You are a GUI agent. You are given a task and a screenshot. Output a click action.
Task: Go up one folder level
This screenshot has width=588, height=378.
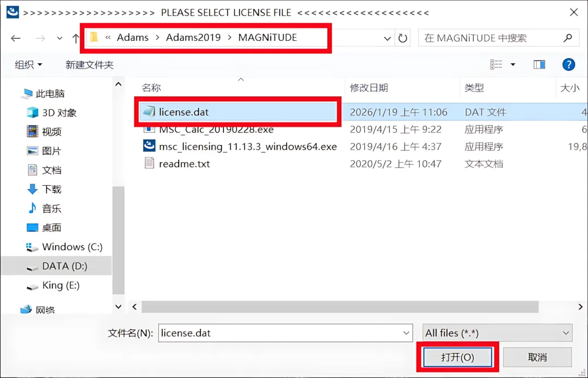coord(76,38)
